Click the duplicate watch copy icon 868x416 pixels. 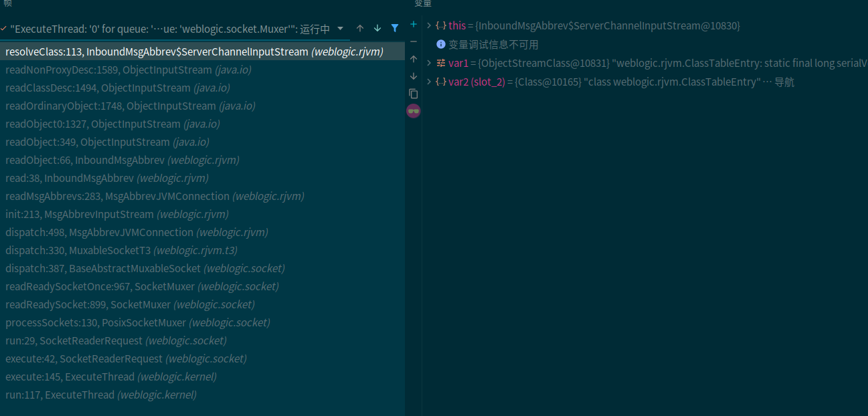(414, 94)
